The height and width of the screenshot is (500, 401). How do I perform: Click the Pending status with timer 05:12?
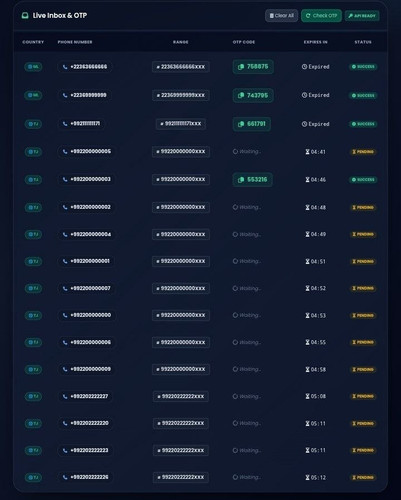point(363,477)
